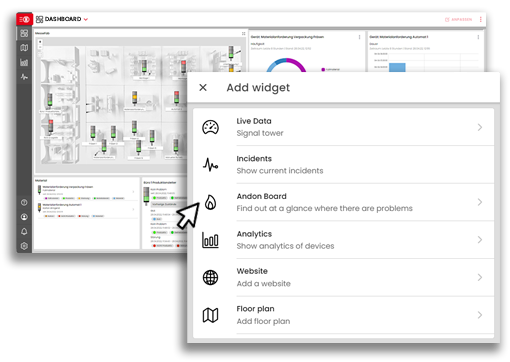
Task: Expand the Floor plan widget chevron
Action: [480, 315]
